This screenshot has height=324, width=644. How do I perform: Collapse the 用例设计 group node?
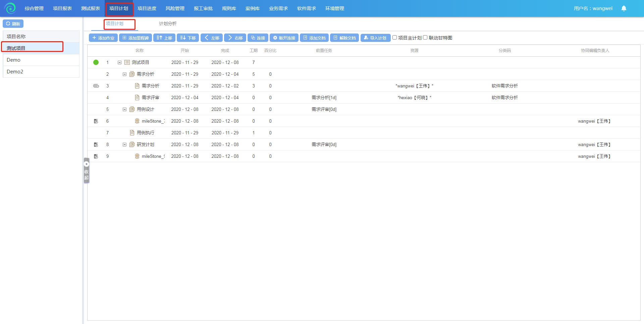[124, 109]
